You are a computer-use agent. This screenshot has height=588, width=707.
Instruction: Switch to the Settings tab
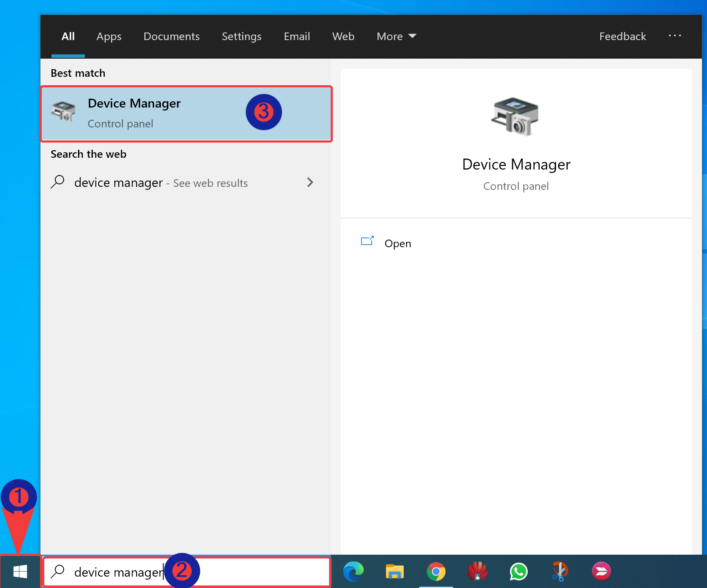242,36
